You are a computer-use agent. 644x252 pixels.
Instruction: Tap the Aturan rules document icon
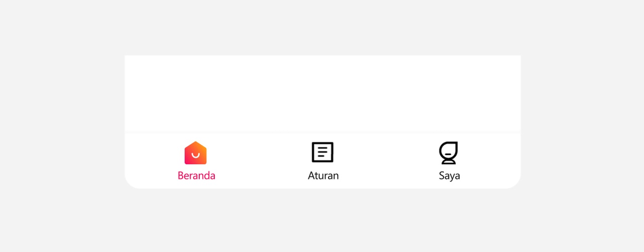(323, 152)
